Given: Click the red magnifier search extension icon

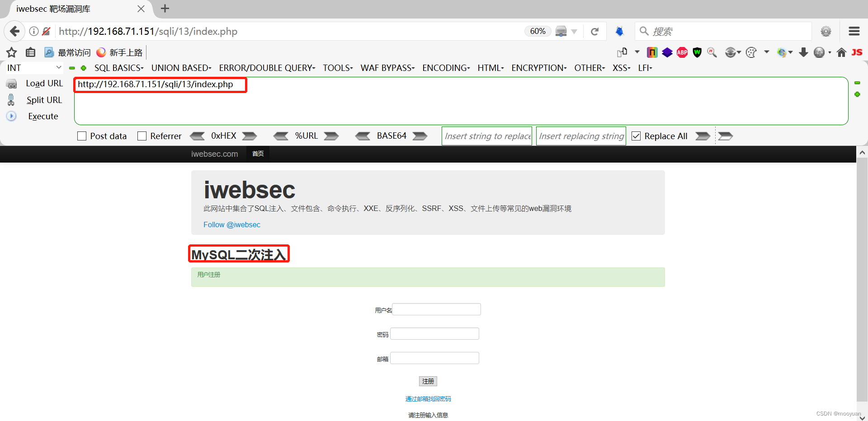Looking at the screenshot, I should [712, 52].
